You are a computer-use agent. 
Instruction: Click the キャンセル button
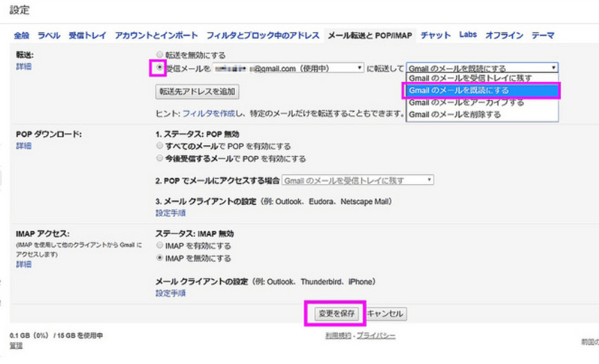pyautogui.click(x=385, y=313)
